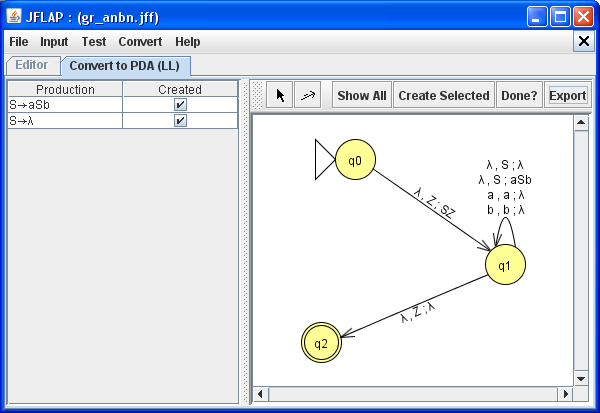Click the Done? button
Image resolution: width=600 pixels, height=413 pixels.
(518, 96)
